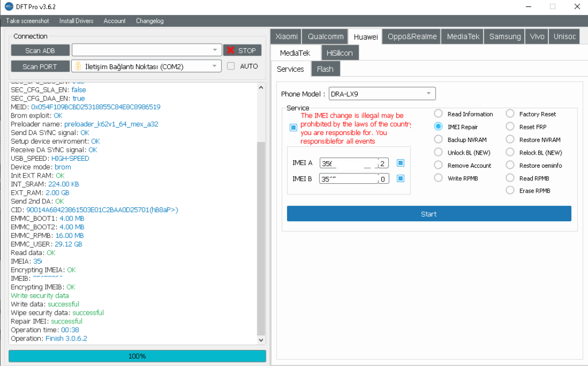The image size is (588, 366).
Task: Click the 'Write security data' log line
Action: [x=40, y=295]
